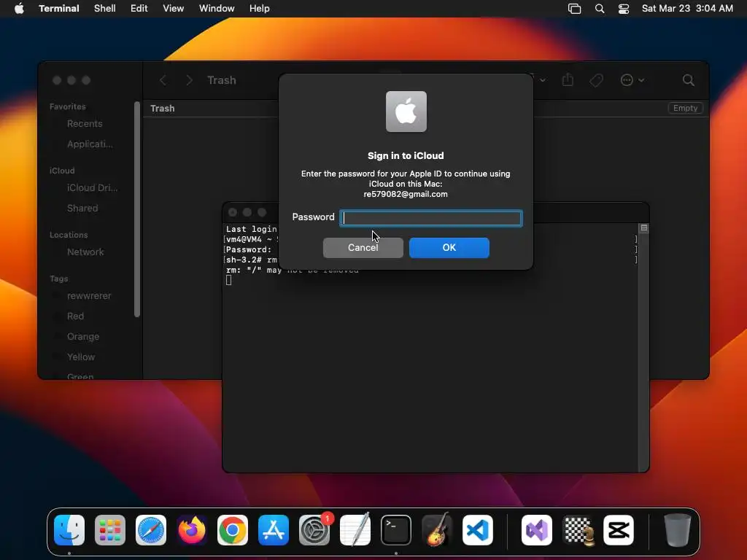Open the Finder action ellipsis dropdown

tap(632, 80)
